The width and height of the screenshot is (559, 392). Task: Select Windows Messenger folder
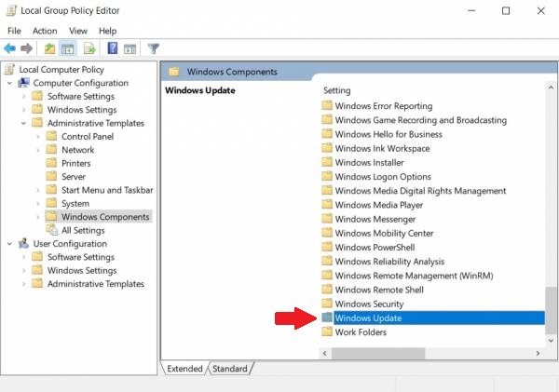coord(375,219)
